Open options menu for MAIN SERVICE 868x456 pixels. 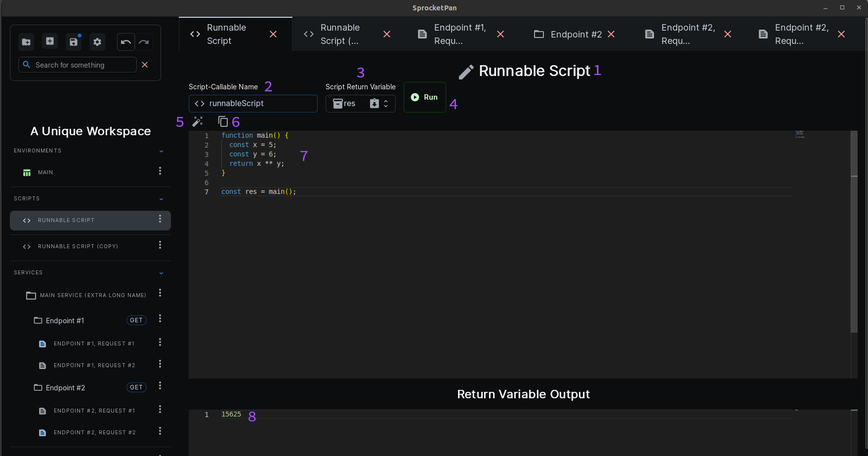click(x=160, y=293)
